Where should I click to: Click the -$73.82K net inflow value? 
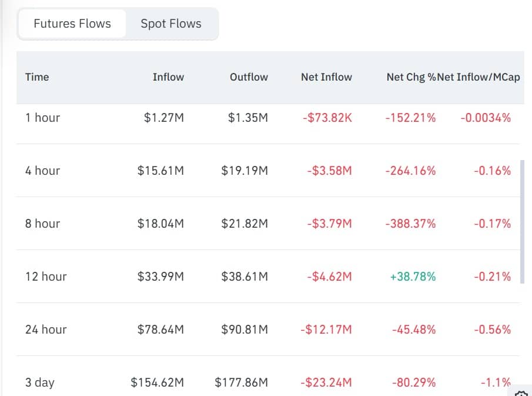pos(327,118)
